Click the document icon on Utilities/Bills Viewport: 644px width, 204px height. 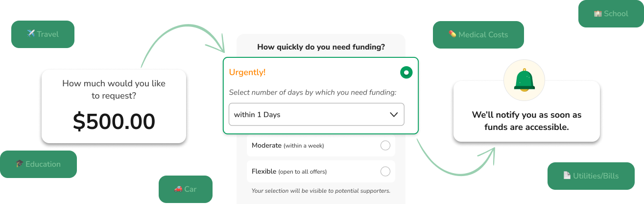click(567, 176)
